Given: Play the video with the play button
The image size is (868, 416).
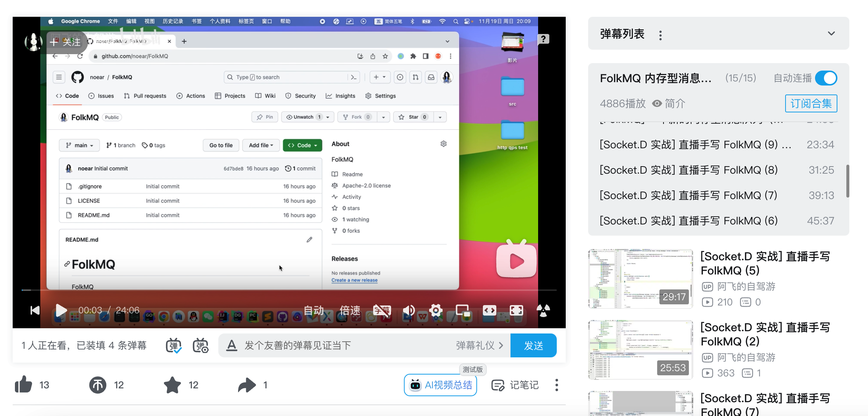Looking at the screenshot, I should [61, 310].
